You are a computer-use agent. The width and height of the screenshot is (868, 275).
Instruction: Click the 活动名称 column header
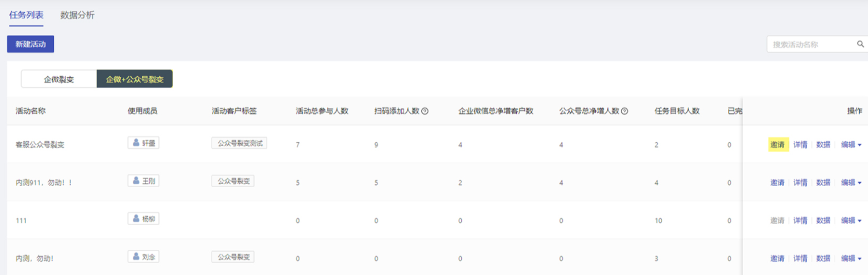30,111
